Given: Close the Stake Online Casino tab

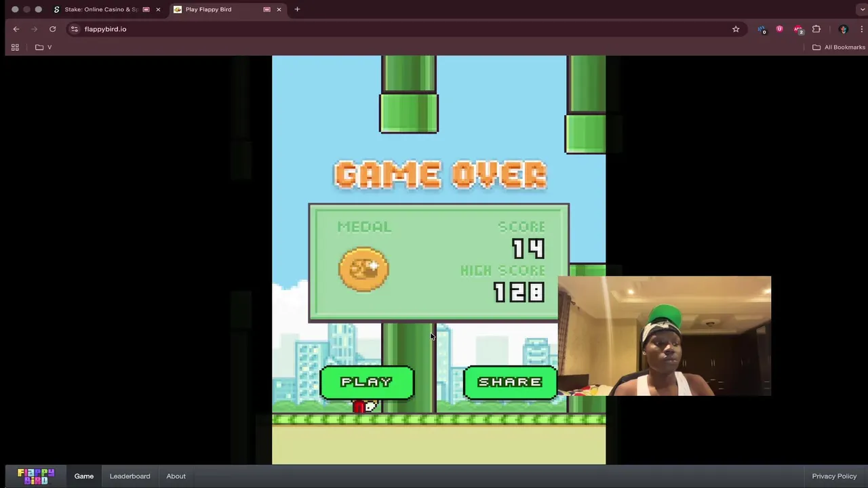Looking at the screenshot, I should (x=158, y=9).
